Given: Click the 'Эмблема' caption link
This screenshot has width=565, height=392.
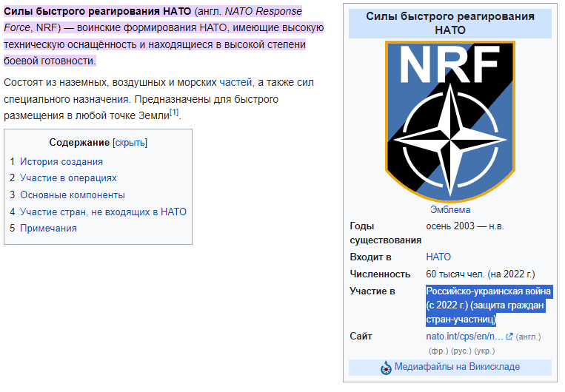Looking at the screenshot, I should pyautogui.click(x=450, y=210).
